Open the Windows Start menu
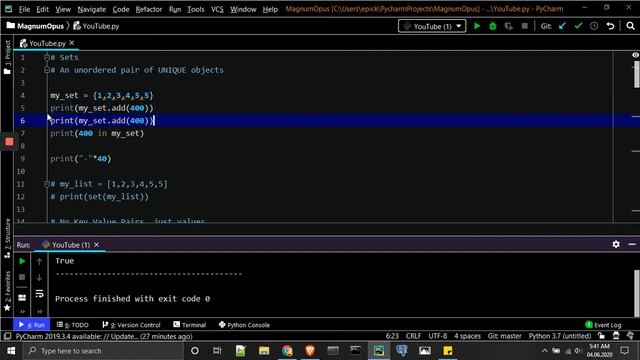The width and height of the screenshot is (640, 360). point(11,351)
